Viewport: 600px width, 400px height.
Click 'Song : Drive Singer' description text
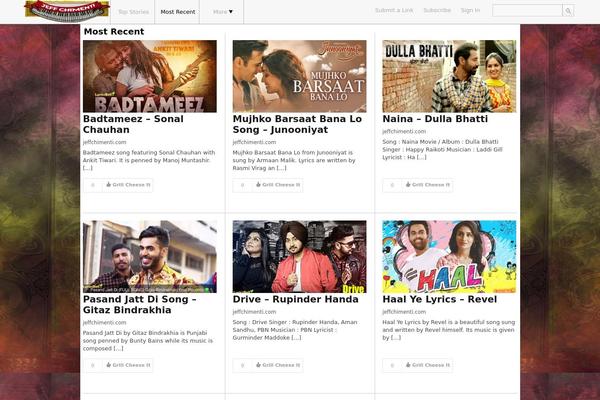coord(295,330)
